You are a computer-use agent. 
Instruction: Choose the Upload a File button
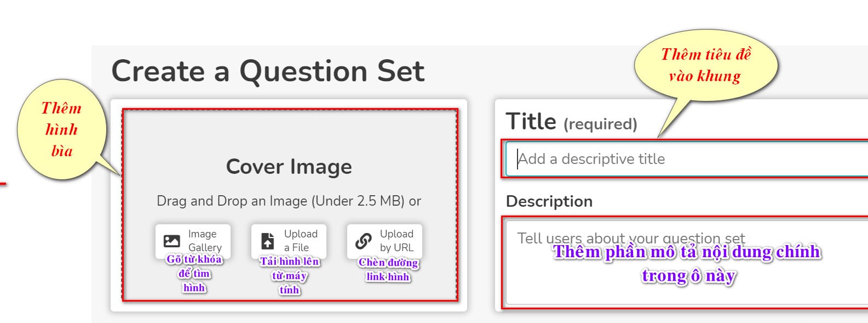click(289, 241)
